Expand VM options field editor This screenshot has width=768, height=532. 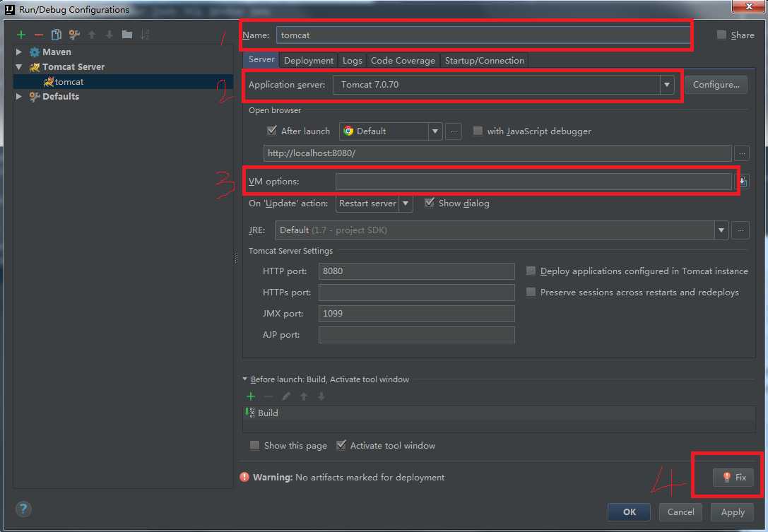coord(743,182)
